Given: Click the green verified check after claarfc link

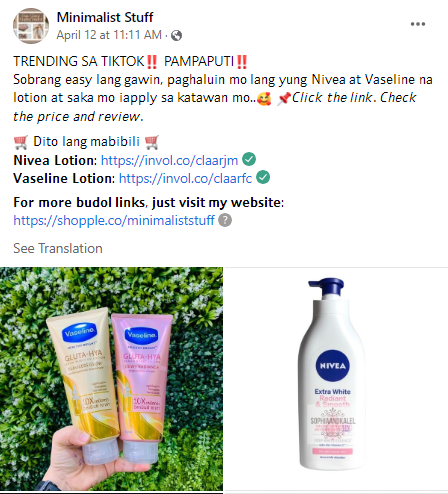Looking at the screenshot, I should pos(263,177).
